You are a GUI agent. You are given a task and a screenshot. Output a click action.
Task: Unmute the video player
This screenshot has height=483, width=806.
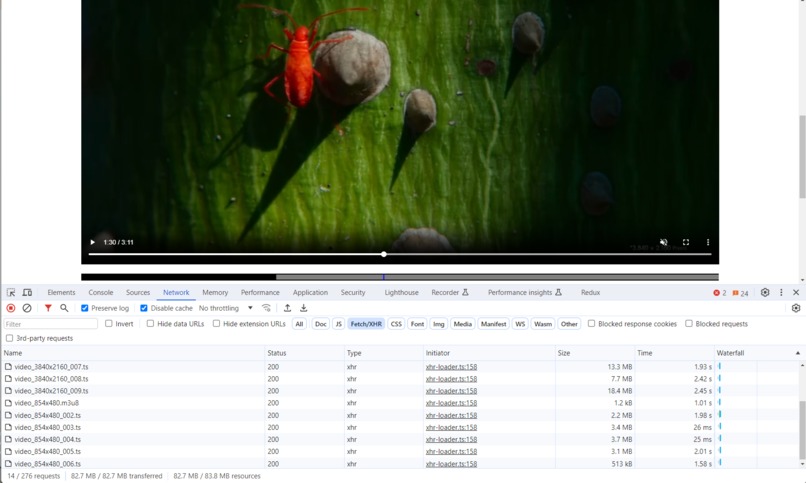pyautogui.click(x=664, y=242)
